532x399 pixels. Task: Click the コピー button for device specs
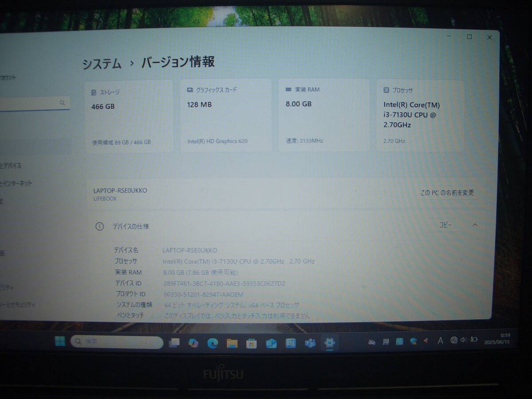445,225
